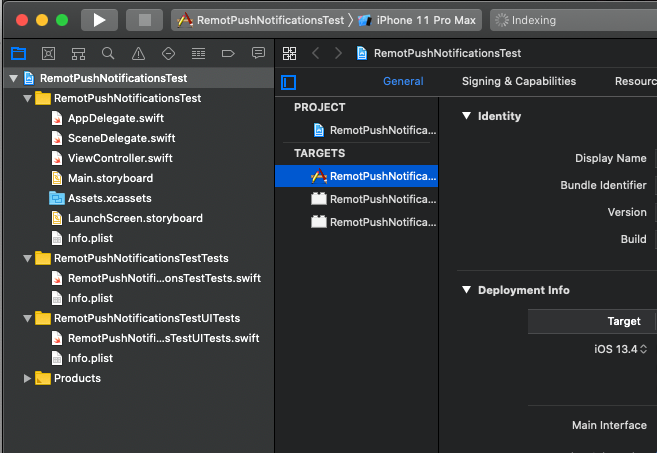Expand the Products folder
This screenshot has height=453, width=657.
[27, 378]
